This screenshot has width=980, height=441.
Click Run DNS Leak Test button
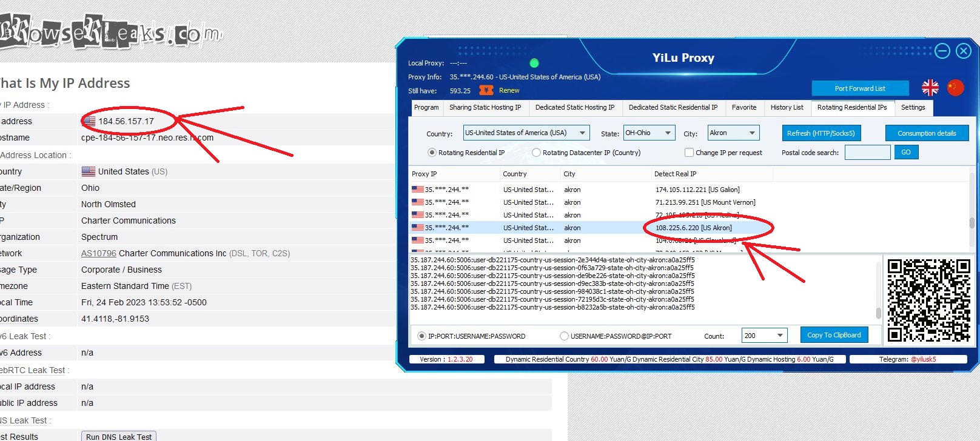point(119,437)
